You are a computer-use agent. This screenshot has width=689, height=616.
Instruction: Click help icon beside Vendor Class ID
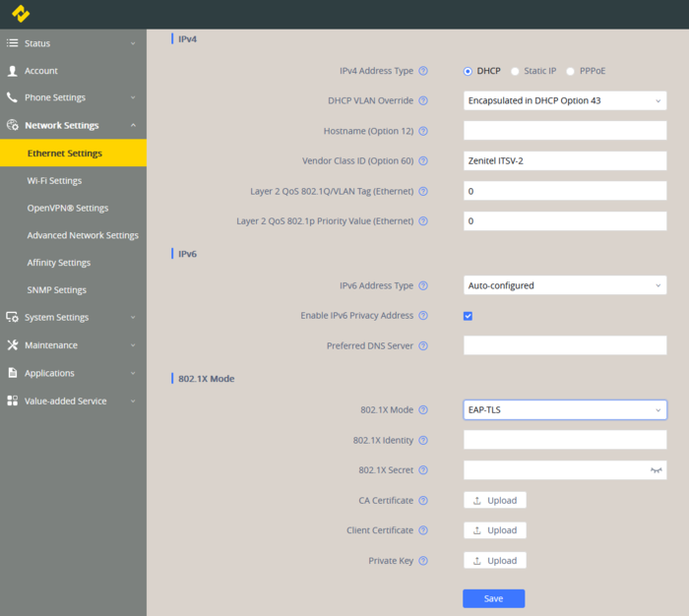pos(423,160)
